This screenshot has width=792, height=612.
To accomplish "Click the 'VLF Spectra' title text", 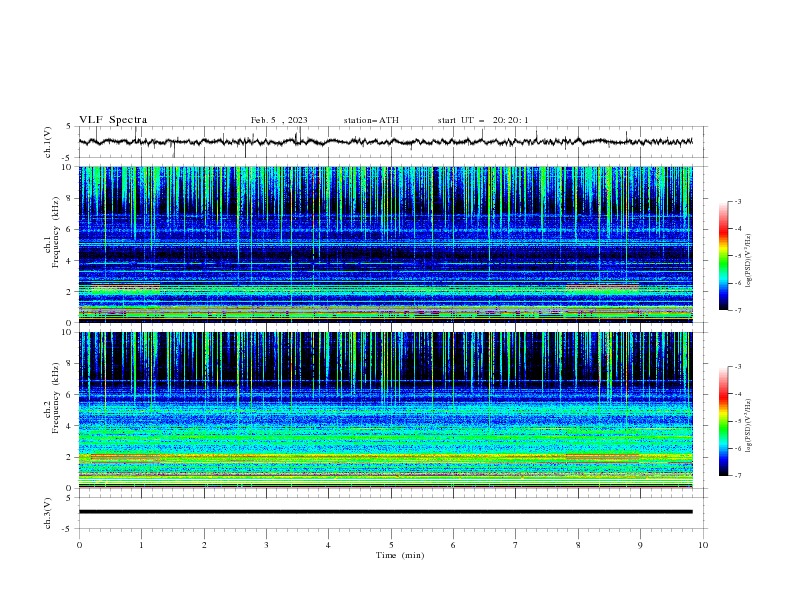I will pos(113,120).
